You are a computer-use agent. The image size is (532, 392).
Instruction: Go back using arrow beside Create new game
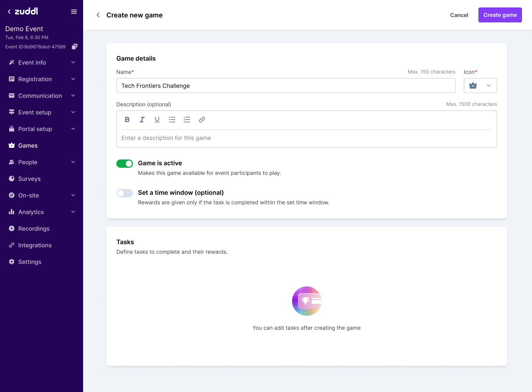coord(98,15)
